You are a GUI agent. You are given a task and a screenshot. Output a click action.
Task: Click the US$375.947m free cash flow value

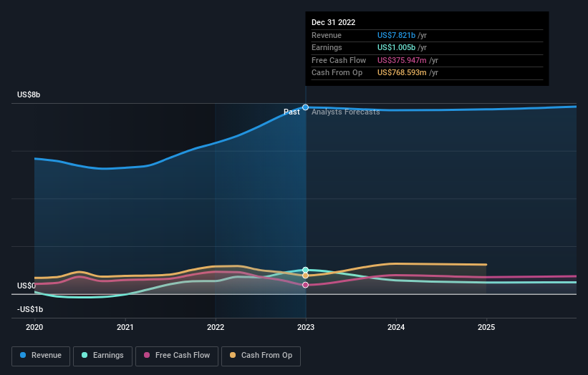402,60
